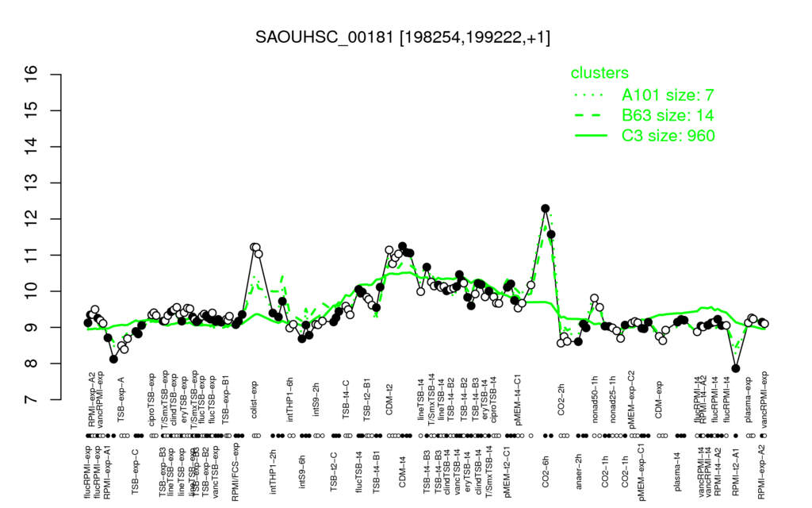The width and height of the screenshot is (812, 508).
Task: Click the 'pMEM-t2-C1' bottom axis label
Action: (508, 470)
